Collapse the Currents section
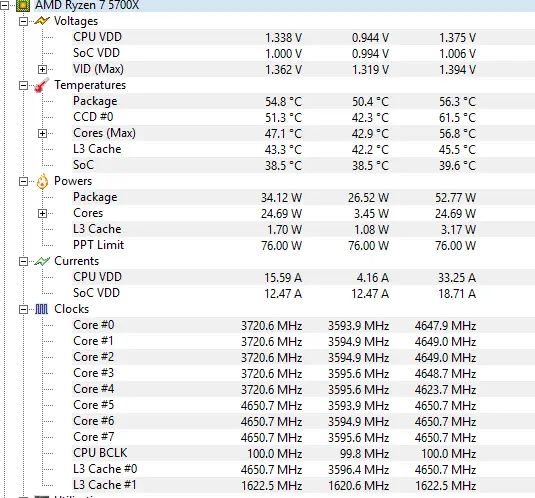The width and height of the screenshot is (535, 498). pos(23,262)
